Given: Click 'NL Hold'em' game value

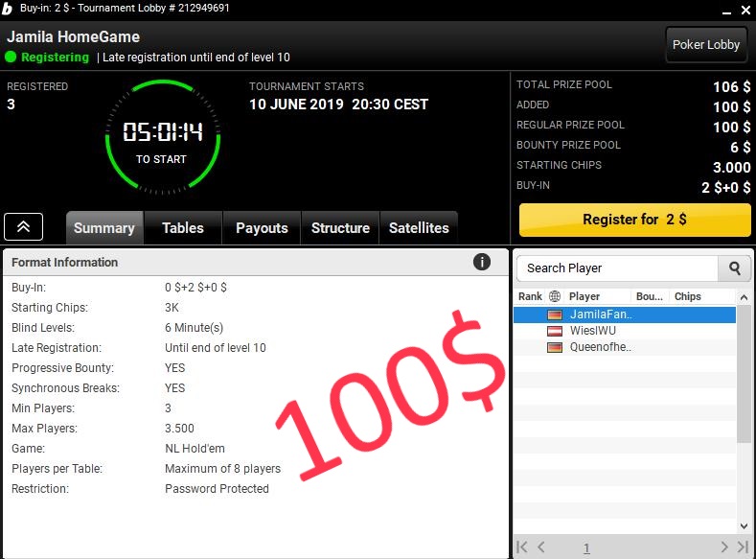Looking at the screenshot, I should pos(195,448).
